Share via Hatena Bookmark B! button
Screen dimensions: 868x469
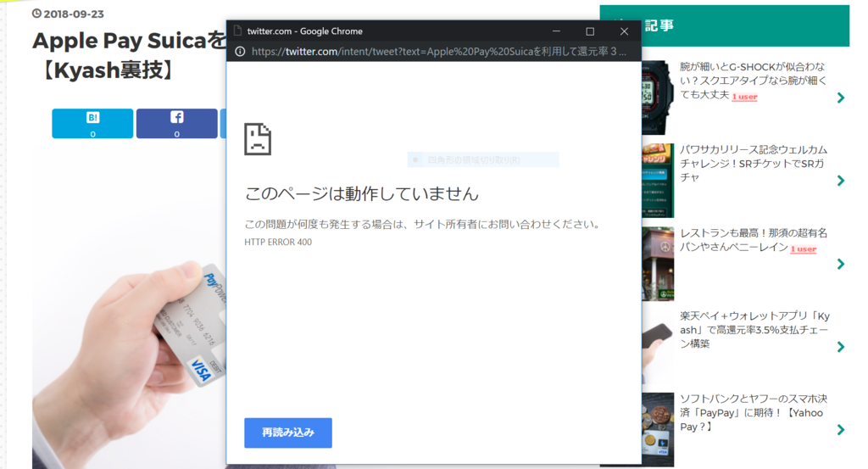point(92,124)
